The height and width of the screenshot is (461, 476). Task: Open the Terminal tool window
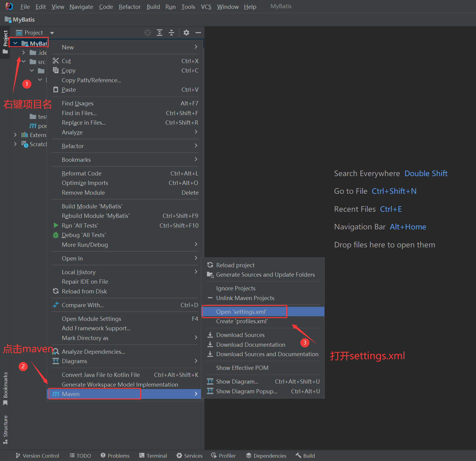pos(153,456)
